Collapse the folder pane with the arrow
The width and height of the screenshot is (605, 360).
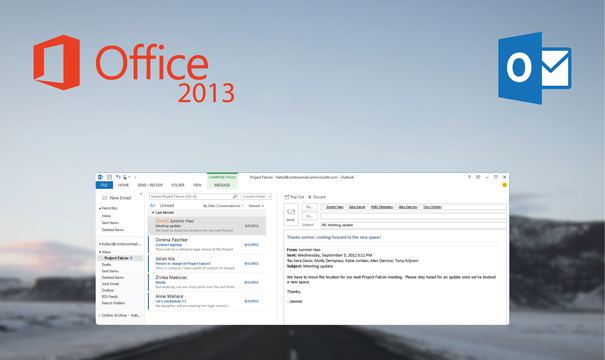point(141,194)
